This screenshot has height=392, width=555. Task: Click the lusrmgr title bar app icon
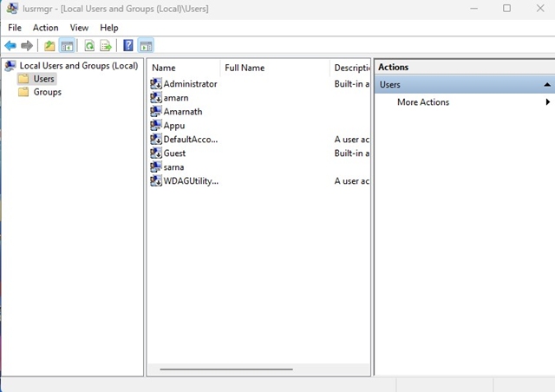tap(12, 8)
